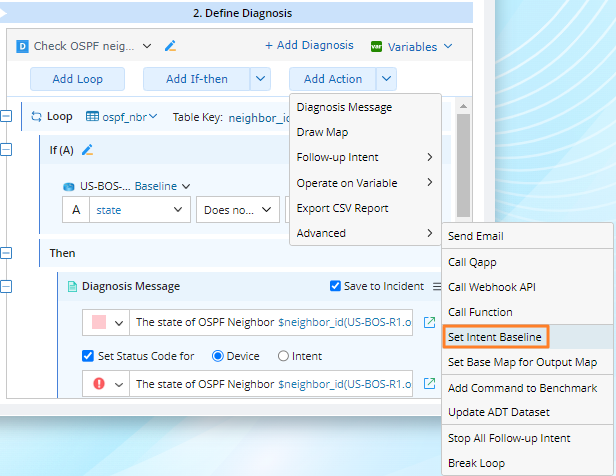Choose Break Loop option

(x=528, y=463)
